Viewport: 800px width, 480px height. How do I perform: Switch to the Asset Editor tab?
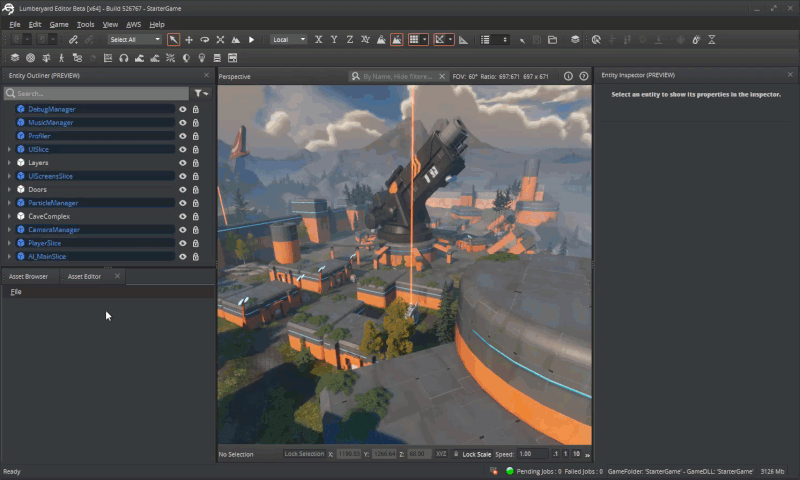84,276
